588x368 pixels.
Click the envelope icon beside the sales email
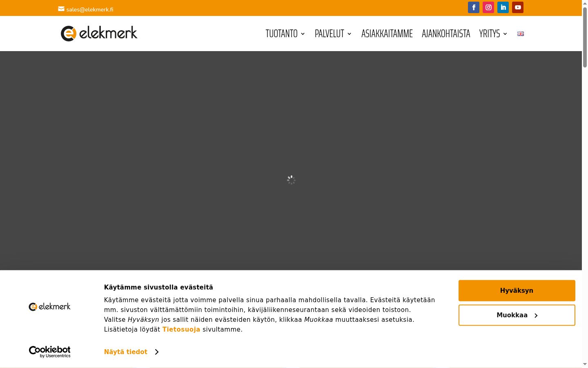61,9
